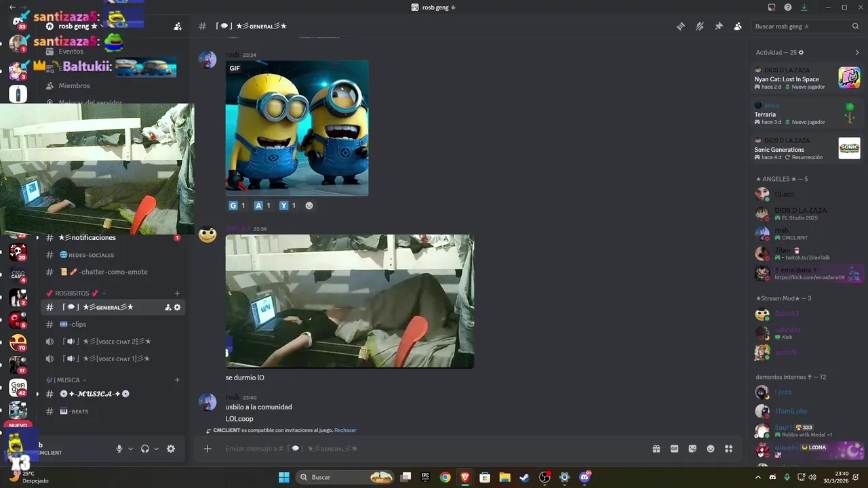Open Actividad settings gear icon

(801, 52)
